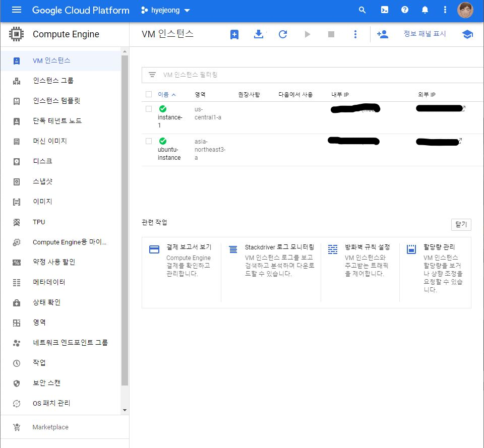
Task: Open the notifications bell
Action: point(425,10)
